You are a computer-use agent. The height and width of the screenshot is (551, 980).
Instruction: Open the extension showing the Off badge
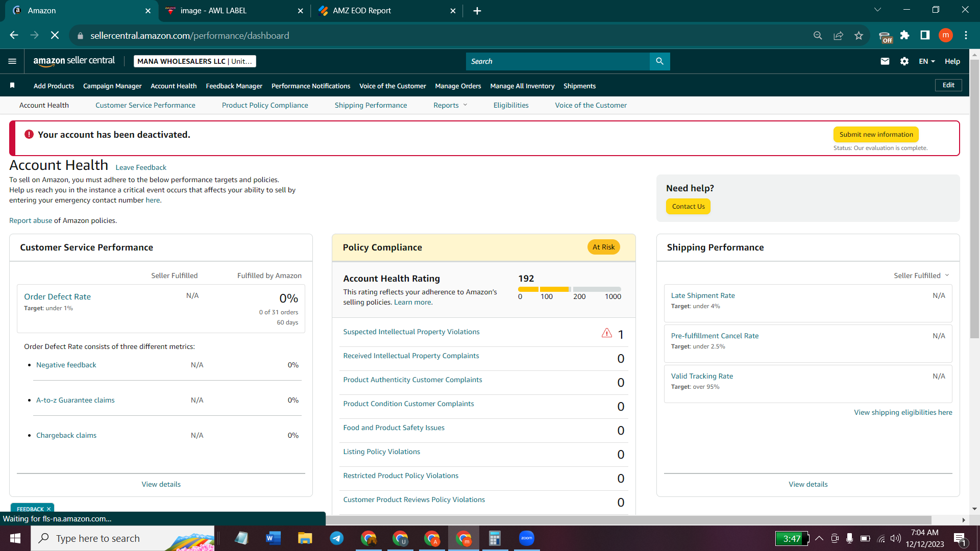[886, 36]
